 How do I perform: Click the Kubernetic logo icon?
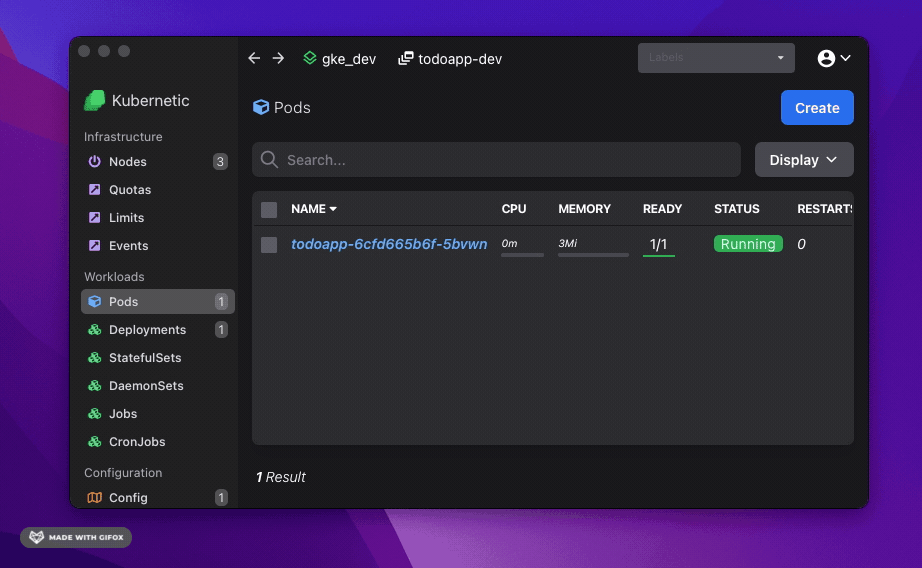pos(94,101)
